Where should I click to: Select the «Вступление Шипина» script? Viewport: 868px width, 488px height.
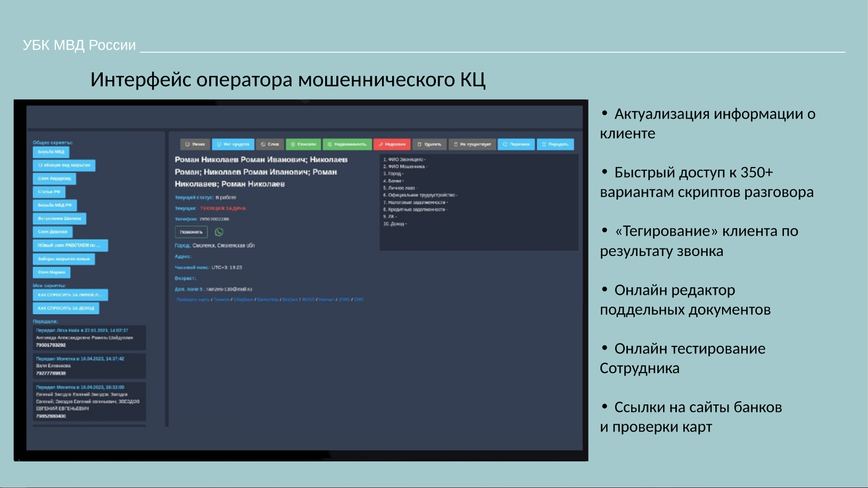click(59, 218)
